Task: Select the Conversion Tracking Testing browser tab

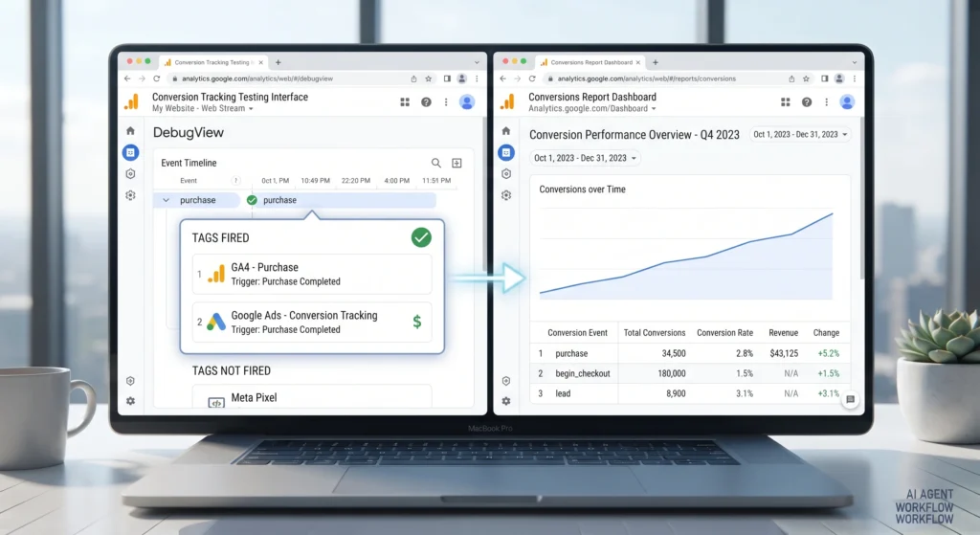Action: tap(213, 62)
